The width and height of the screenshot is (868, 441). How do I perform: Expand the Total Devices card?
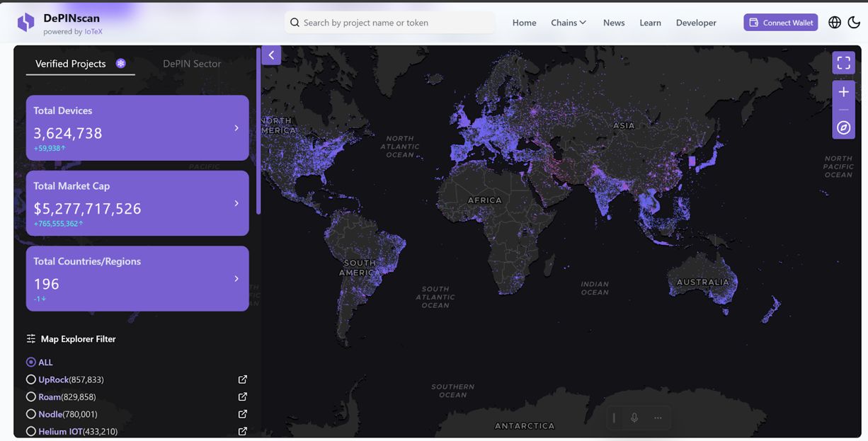(236, 128)
